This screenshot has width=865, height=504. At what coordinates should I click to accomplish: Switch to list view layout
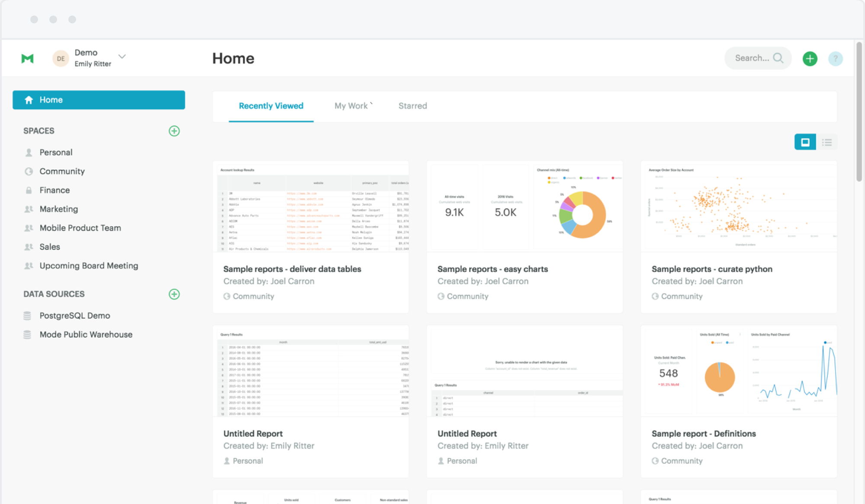pyautogui.click(x=827, y=142)
